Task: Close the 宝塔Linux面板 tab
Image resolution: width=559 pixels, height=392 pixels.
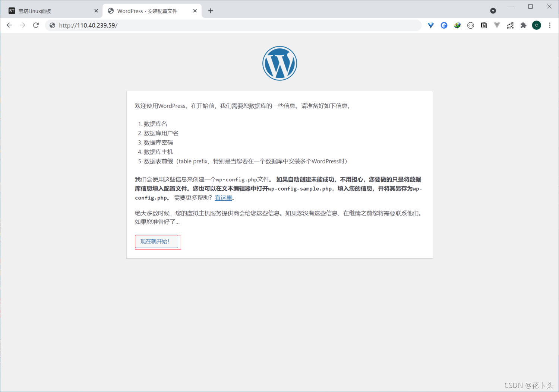Action: 96,11
